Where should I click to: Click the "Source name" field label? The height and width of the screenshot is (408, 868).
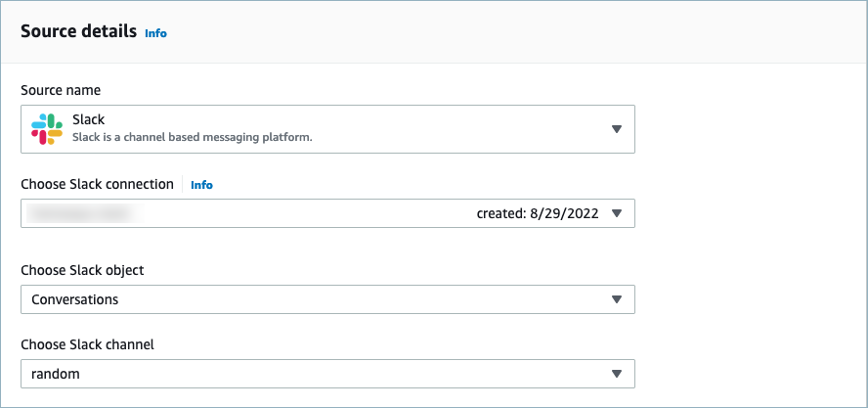(61, 91)
